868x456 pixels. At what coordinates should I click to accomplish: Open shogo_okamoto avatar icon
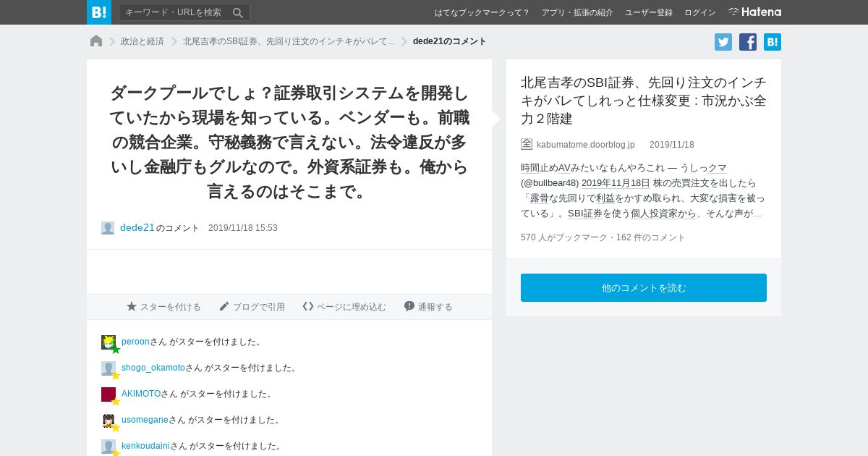pos(109,368)
